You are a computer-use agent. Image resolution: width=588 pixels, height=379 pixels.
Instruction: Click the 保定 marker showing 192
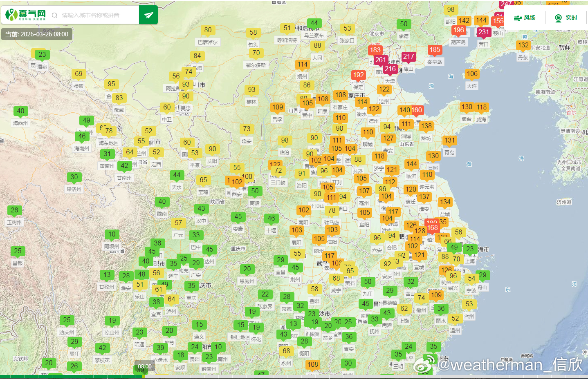pos(358,76)
